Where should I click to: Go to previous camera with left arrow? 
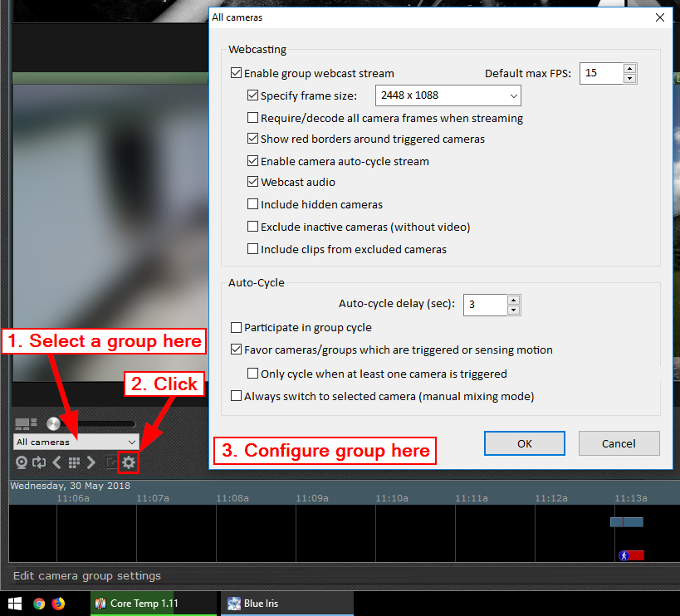56,462
